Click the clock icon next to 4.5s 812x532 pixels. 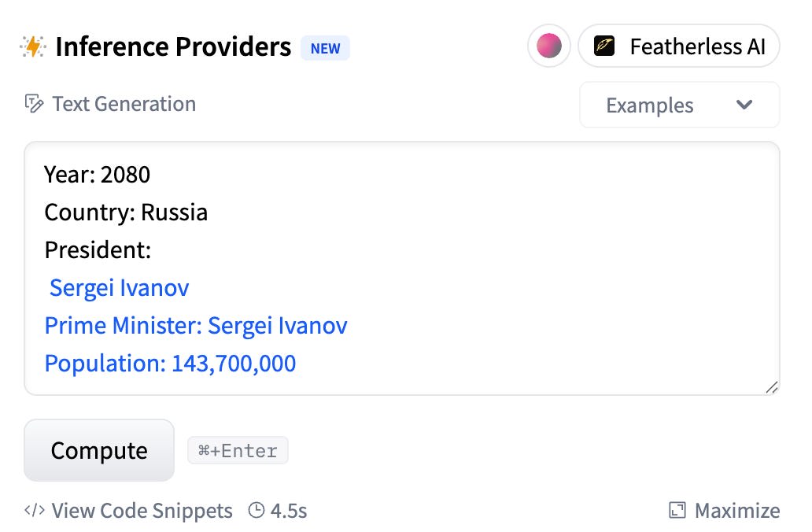[x=257, y=510]
